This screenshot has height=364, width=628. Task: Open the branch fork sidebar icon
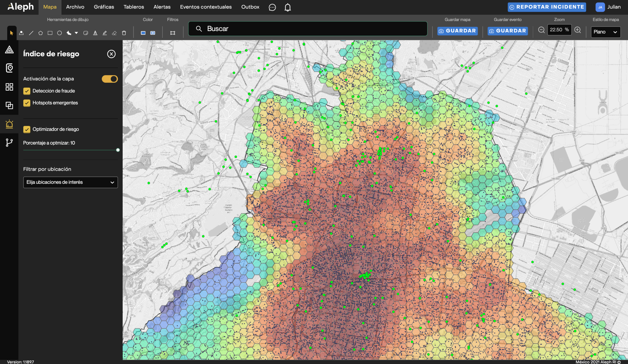pyautogui.click(x=9, y=143)
